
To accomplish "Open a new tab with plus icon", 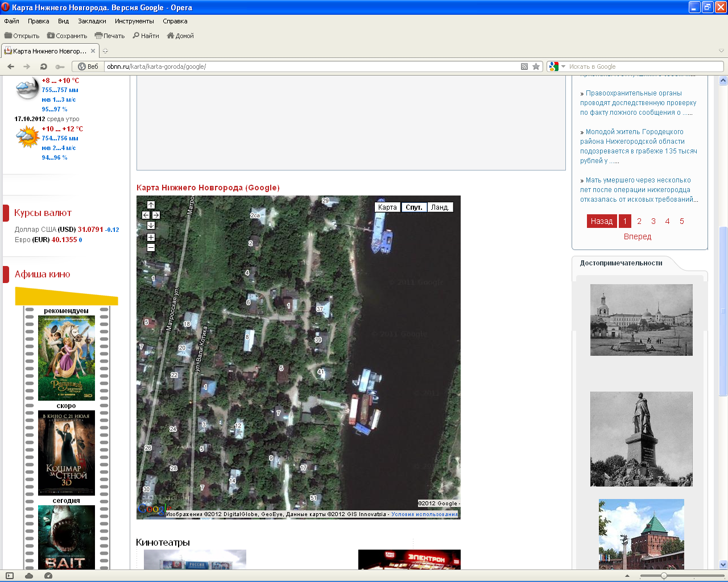I will (x=105, y=51).
